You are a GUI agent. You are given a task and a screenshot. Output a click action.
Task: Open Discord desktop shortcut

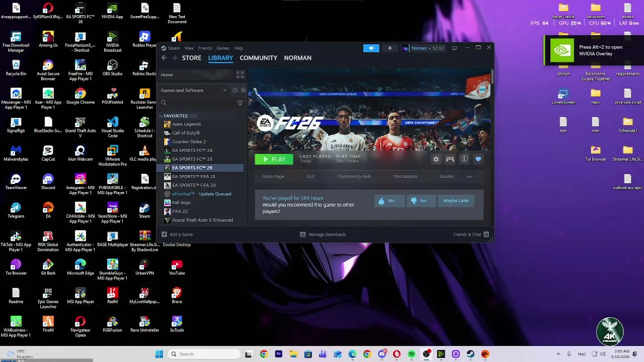pos(48,182)
